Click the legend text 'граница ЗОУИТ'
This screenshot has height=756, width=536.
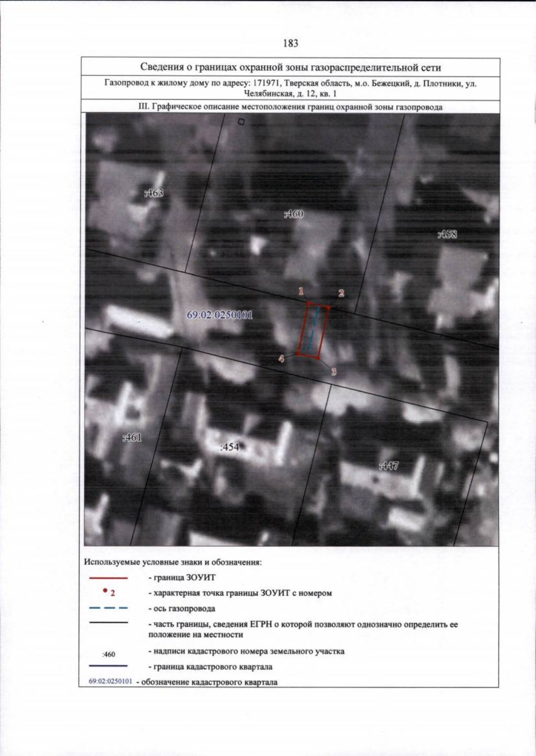click(x=182, y=578)
